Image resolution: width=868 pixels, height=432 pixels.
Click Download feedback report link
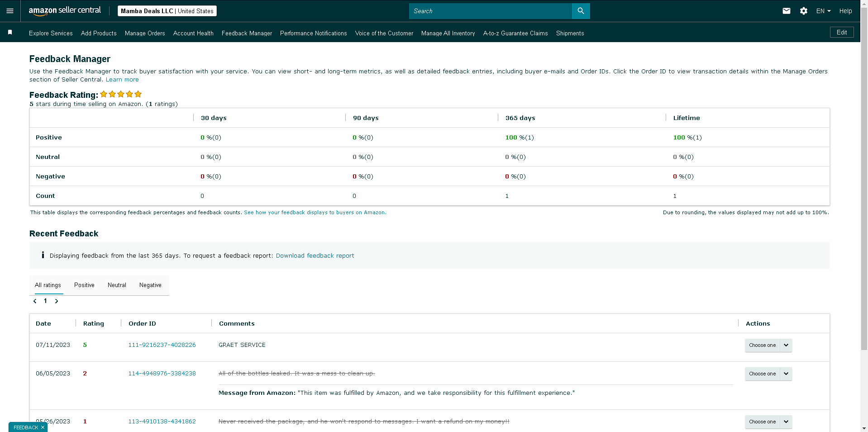(315, 255)
